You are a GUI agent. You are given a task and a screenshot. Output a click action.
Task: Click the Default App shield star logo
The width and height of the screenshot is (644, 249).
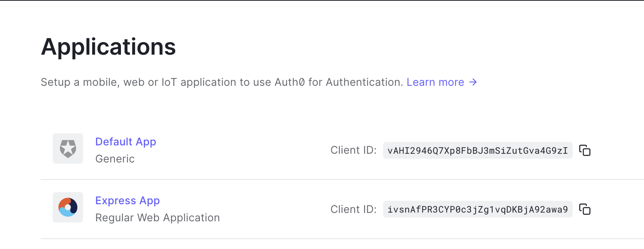click(x=68, y=148)
